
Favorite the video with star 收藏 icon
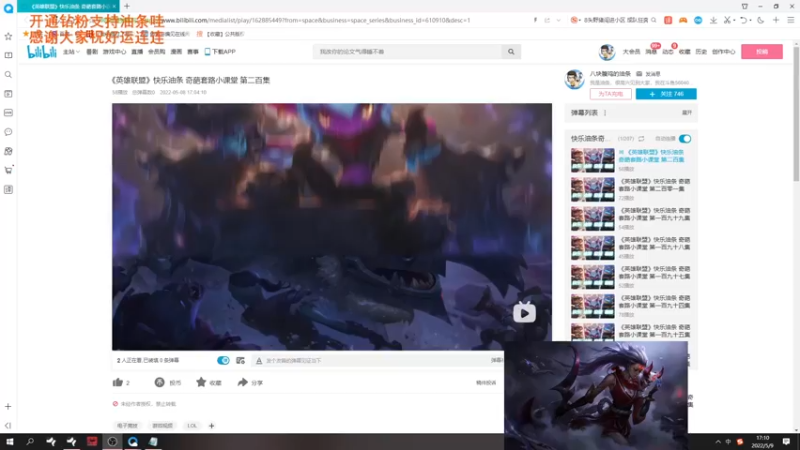201,382
